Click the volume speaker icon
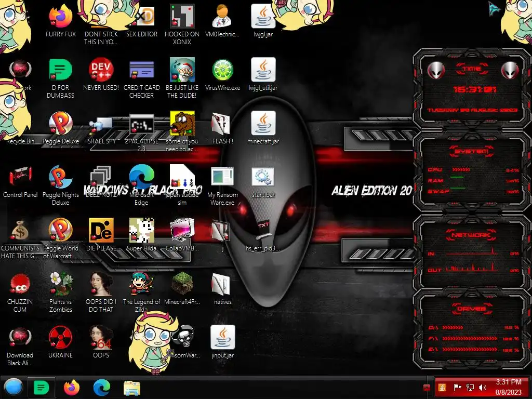 482,387
